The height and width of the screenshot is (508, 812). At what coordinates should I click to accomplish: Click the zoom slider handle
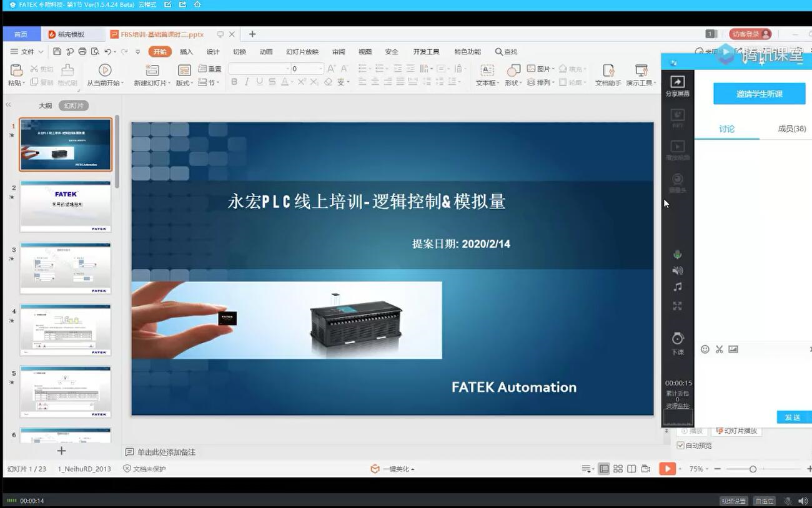[x=753, y=469]
